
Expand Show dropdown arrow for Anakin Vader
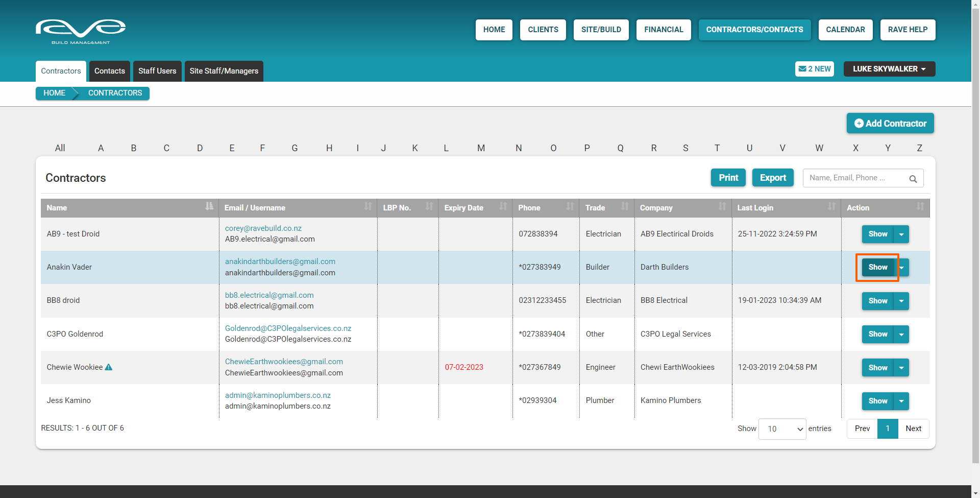point(902,267)
